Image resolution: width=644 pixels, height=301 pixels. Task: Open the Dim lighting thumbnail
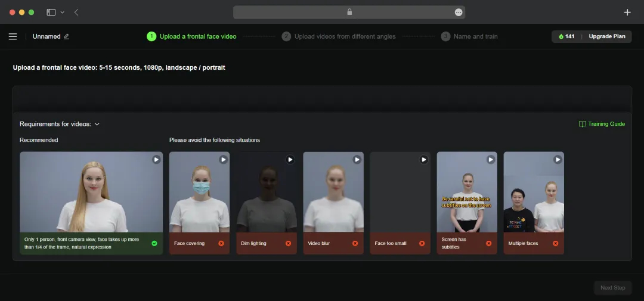[267, 192]
